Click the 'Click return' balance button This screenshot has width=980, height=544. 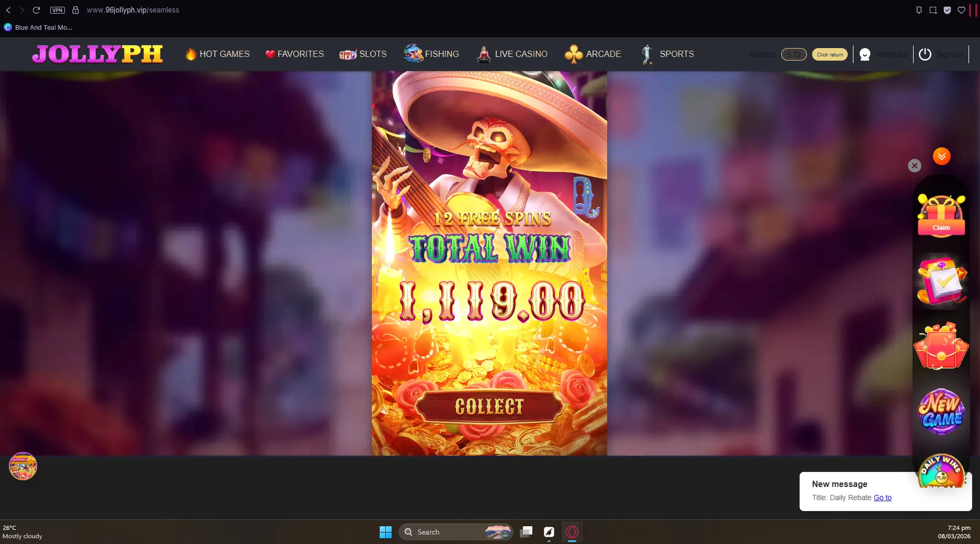click(830, 54)
